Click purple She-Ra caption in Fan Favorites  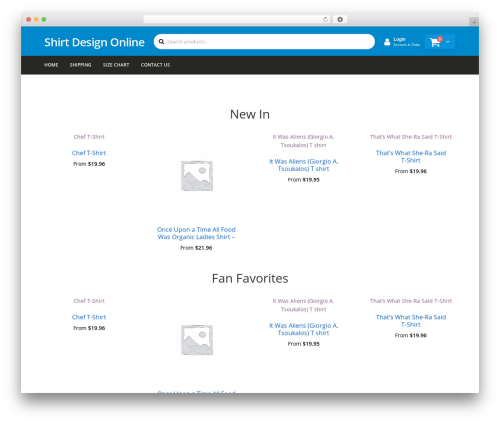click(411, 301)
